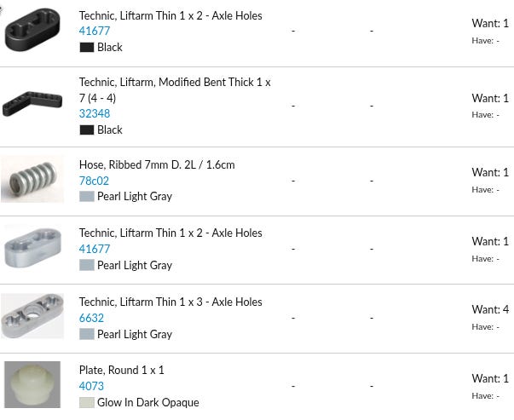Image resolution: width=514 pixels, height=420 pixels.
Task: Open the black Liftarm Thin 1 x 2 thumbnail
Action: coord(32,30)
